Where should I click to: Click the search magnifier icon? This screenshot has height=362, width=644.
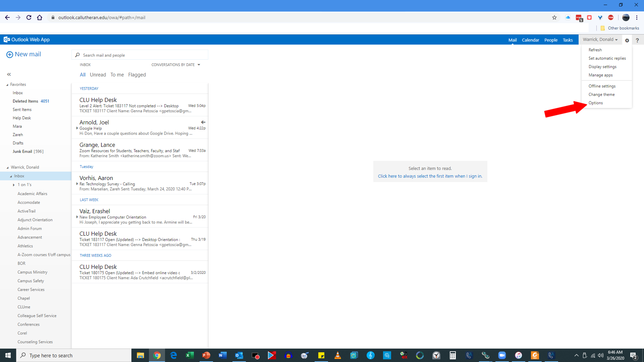77,55
